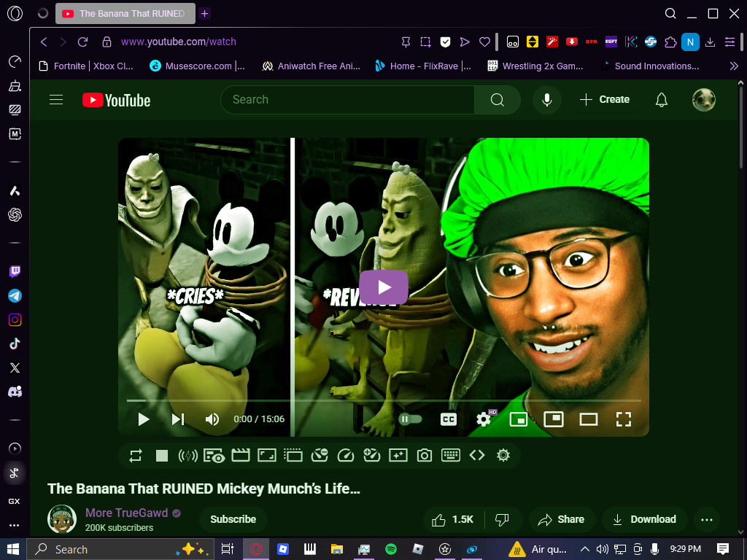This screenshot has width=747, height=560.
Task: Click the resize player frame icon
Action: [x=267, y=456]
